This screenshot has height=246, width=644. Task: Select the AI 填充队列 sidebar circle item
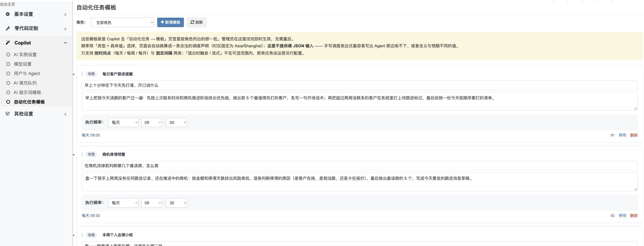coord(21,83)
